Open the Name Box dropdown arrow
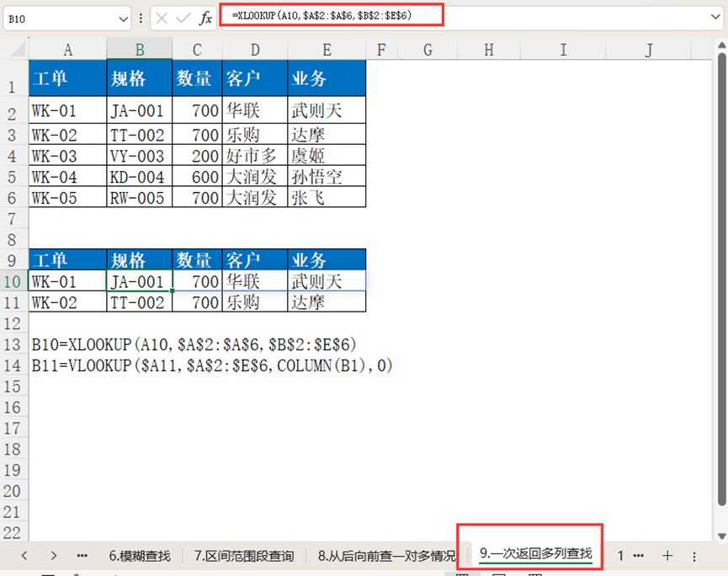This screenshot has height=576, width=728. (123, 19)
